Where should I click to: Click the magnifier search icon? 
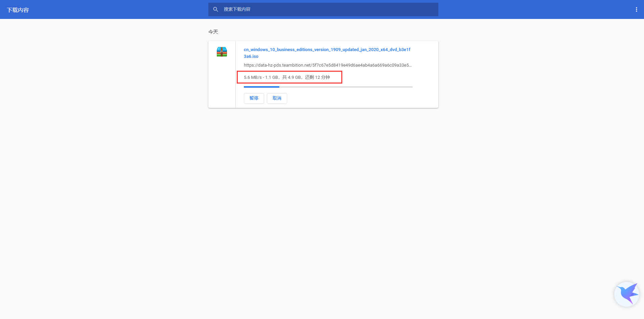(x=215, y=9)
